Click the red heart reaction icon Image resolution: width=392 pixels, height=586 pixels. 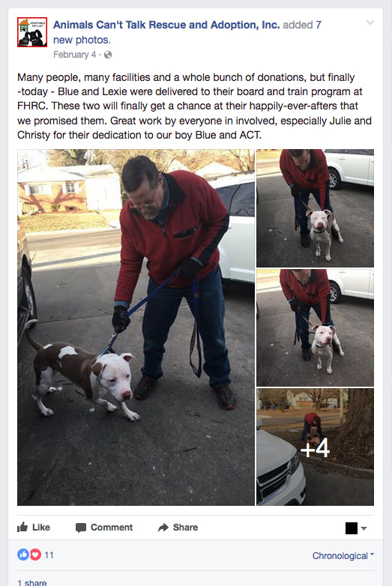[x=35, y=555]
